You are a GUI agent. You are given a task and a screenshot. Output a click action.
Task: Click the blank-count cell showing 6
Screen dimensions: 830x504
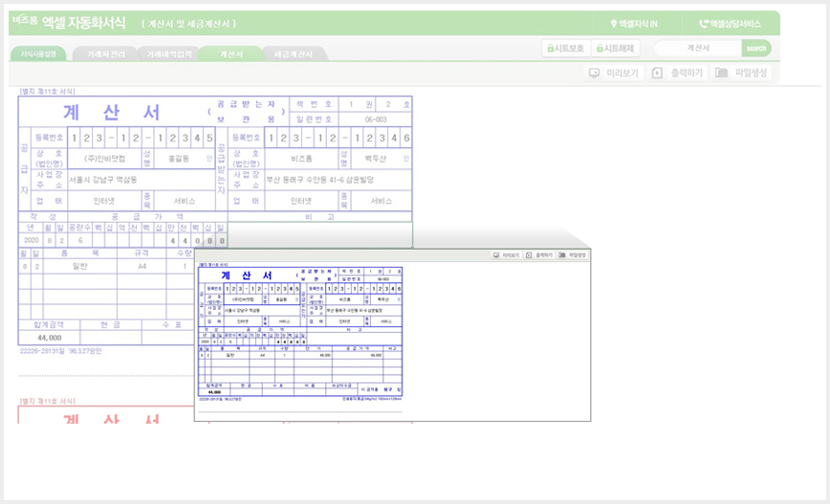pyautogui.click(x=80, y=240)
